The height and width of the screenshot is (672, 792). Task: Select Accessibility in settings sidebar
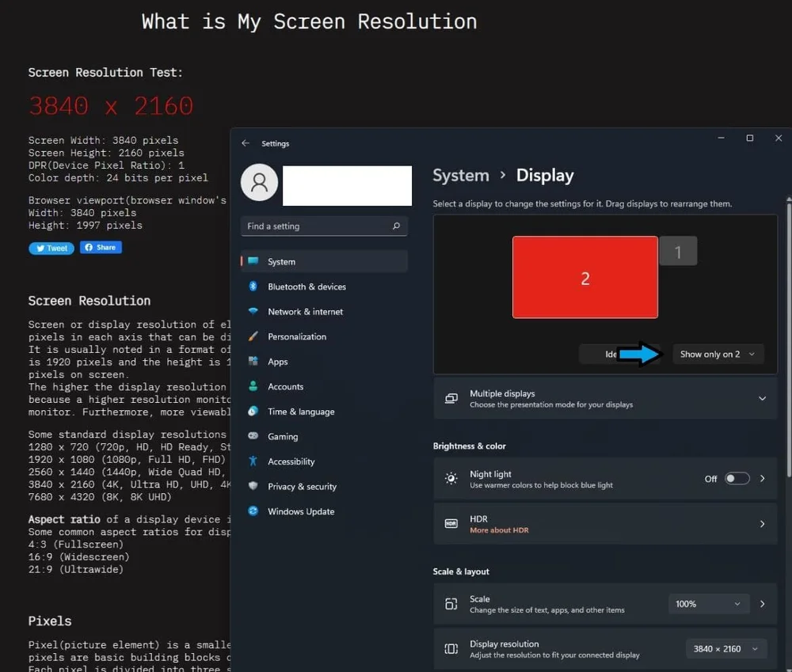tap(324, 461)
